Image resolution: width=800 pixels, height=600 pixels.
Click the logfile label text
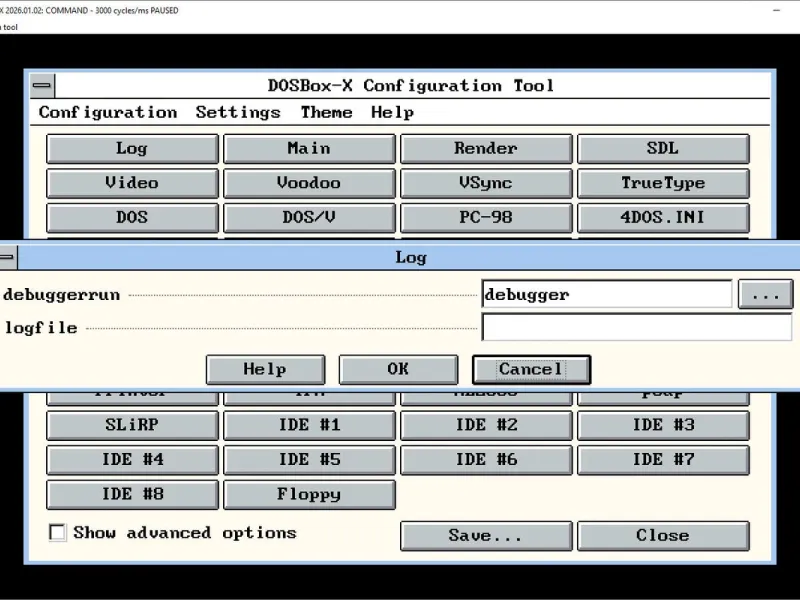click(41, 328)
